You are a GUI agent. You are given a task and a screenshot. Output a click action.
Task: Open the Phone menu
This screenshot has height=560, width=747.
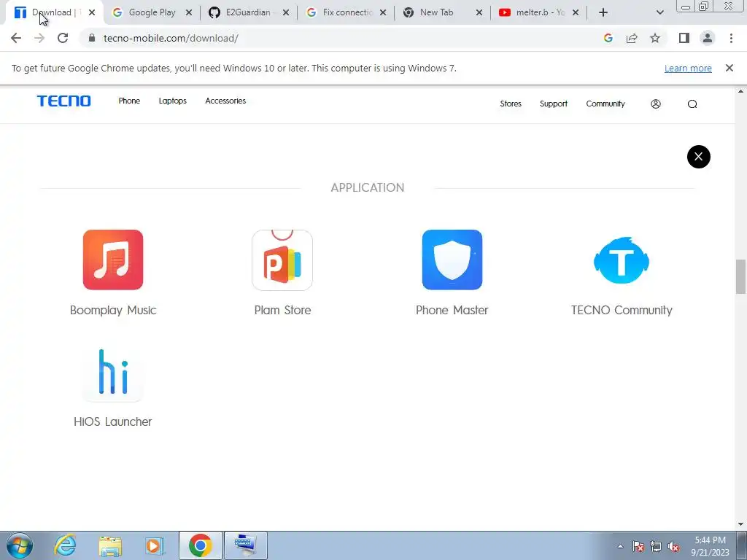129,101
